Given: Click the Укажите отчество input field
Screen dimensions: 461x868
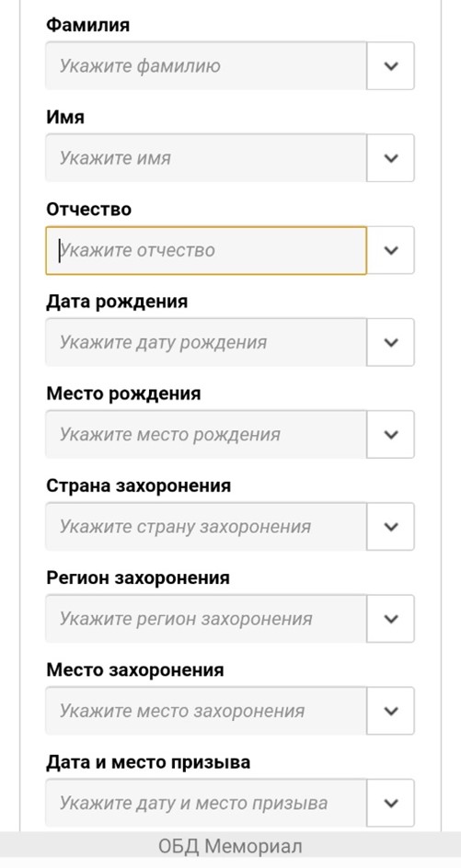Looking at the screenshot, I should tap(206, 250).
